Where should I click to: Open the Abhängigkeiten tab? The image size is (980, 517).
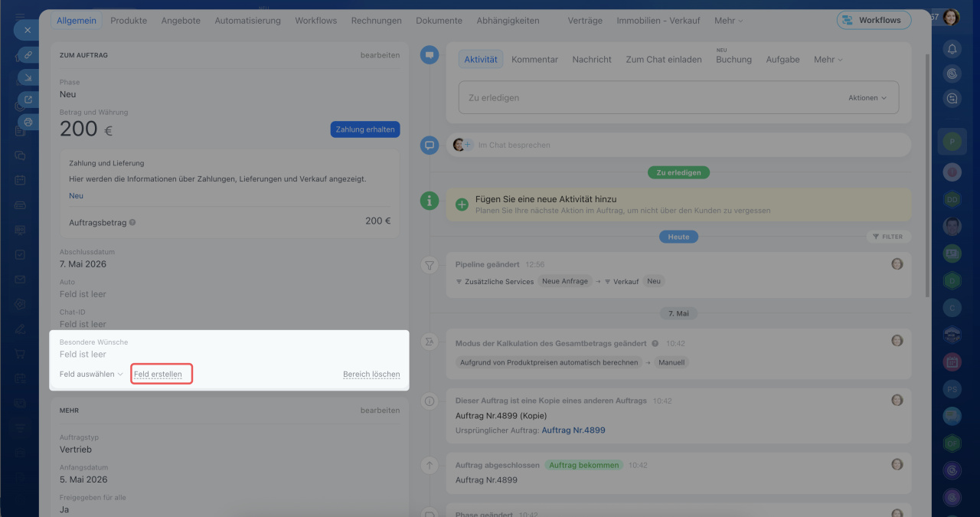click(508, 21)
